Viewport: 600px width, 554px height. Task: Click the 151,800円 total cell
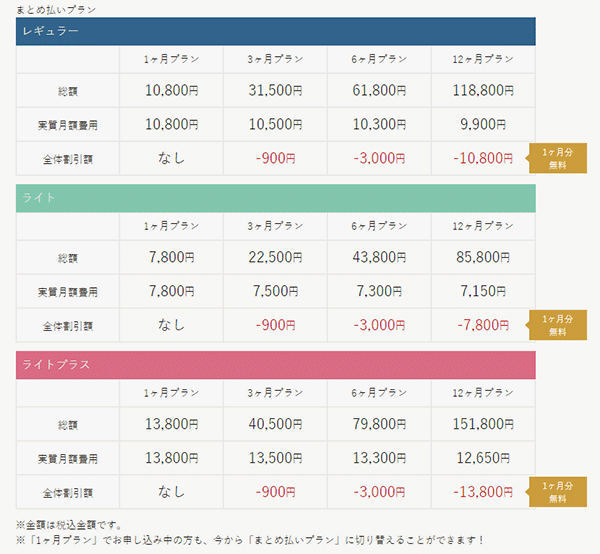tap(483, 424)
